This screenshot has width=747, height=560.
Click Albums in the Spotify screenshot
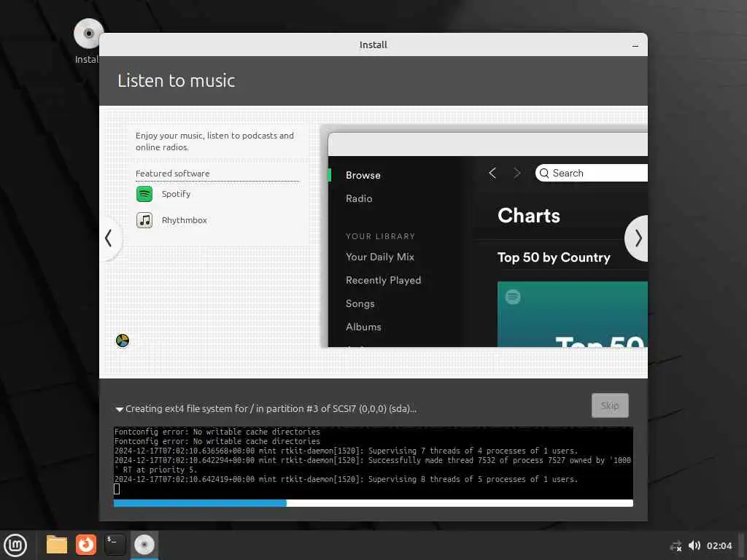pos(363,327)
